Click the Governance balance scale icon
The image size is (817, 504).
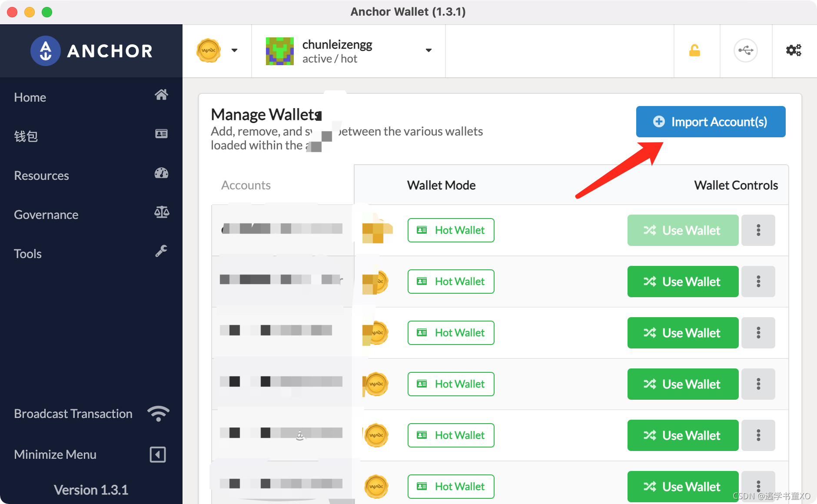pyautogui.click(x=161, y=212)
